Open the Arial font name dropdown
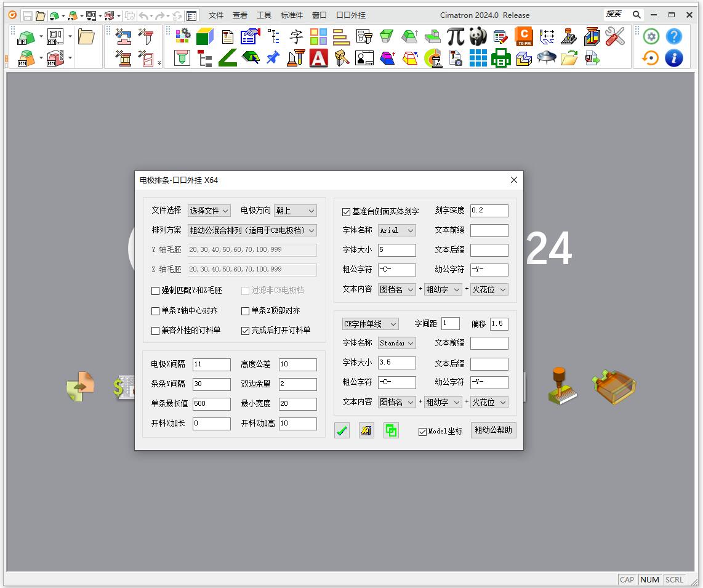 (x=396, y=230)
